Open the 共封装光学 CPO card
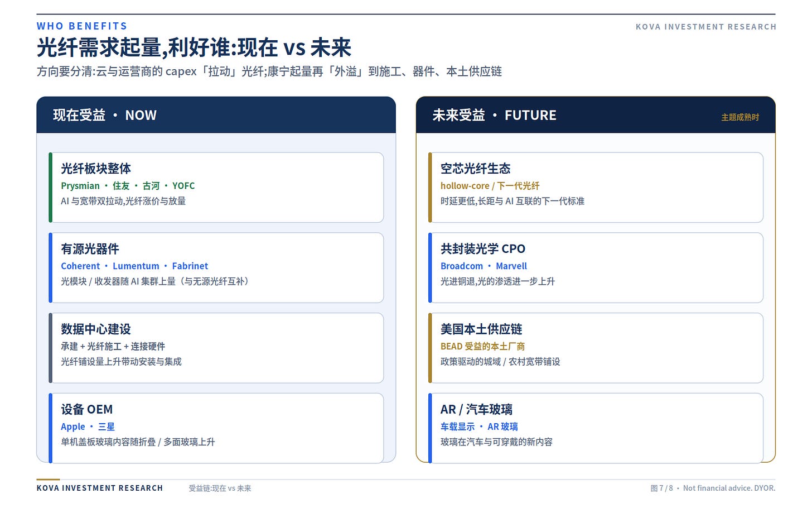Screen dimensions: 812x508 point(596,268)
